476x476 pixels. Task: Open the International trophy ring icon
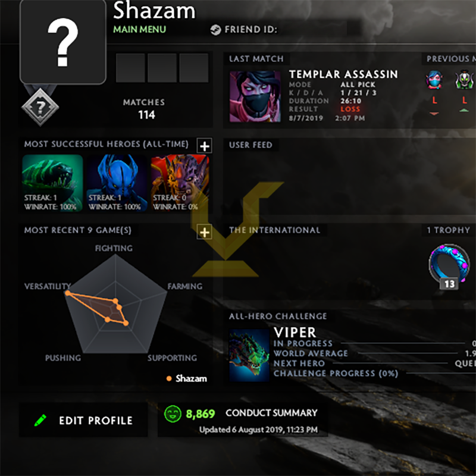tap(449, 264)
